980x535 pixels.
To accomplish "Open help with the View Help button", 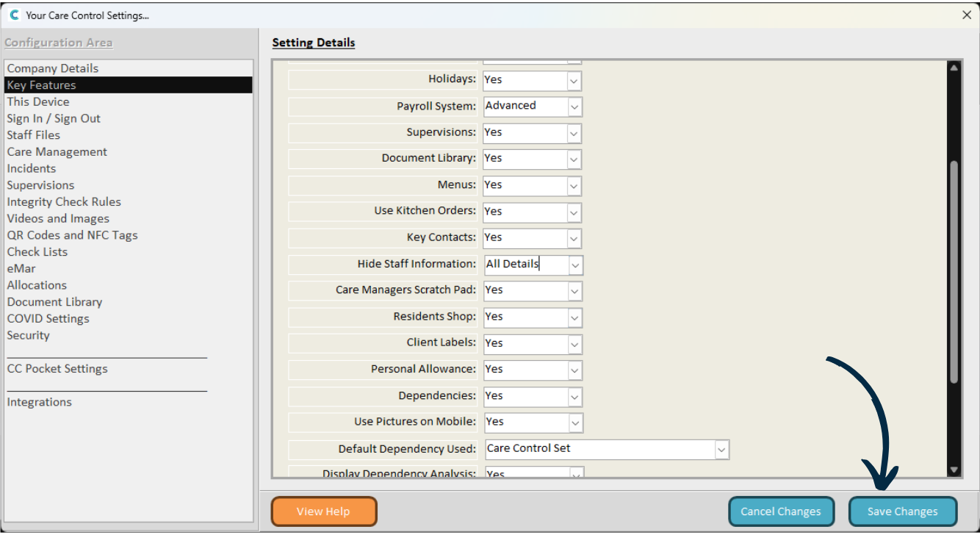I will [323, 511].
